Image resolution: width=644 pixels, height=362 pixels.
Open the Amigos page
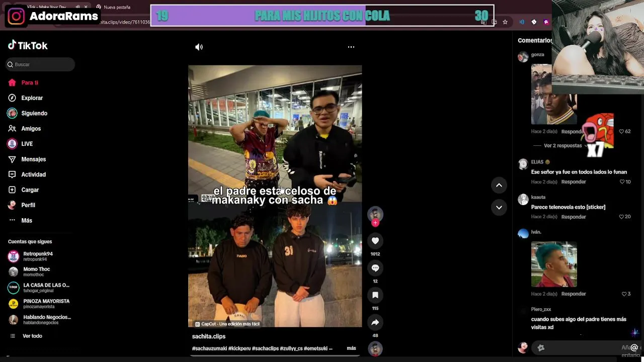click(x=31, y=129)
